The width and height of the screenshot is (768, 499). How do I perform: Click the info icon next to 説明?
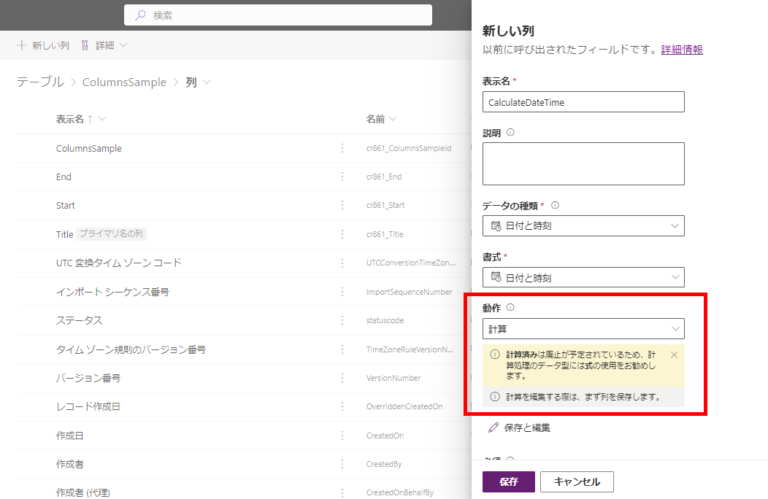click(x=511, y=131)
